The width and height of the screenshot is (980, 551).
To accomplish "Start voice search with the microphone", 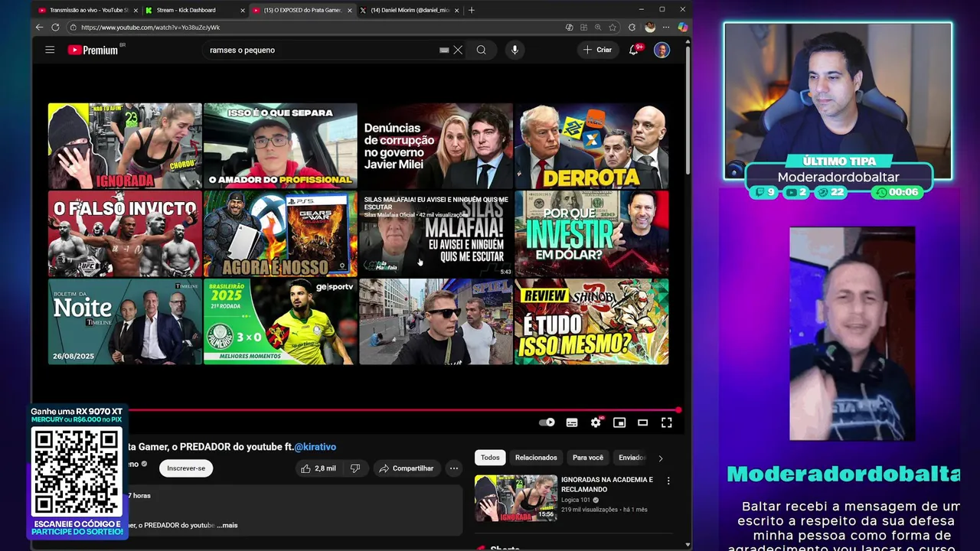I will 514,50.
